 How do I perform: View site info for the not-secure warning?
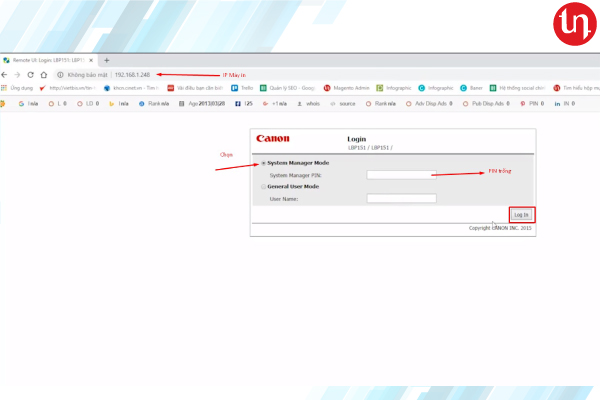coord(60,75)
